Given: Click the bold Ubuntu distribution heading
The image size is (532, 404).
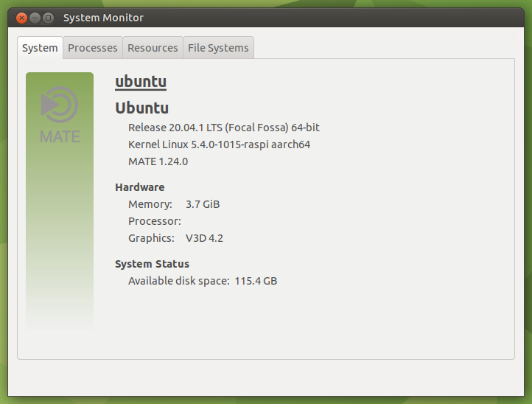Looking at the screenshot, I should [x=141, y=108].
